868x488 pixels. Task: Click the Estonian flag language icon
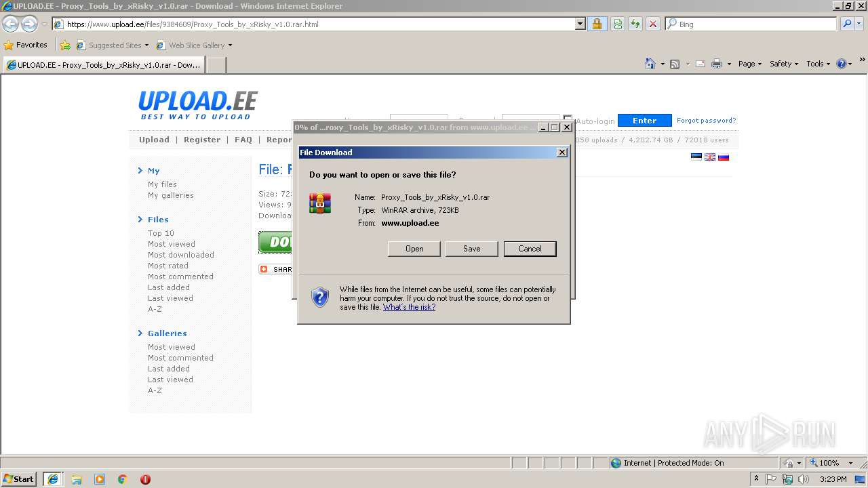[696, 157]
